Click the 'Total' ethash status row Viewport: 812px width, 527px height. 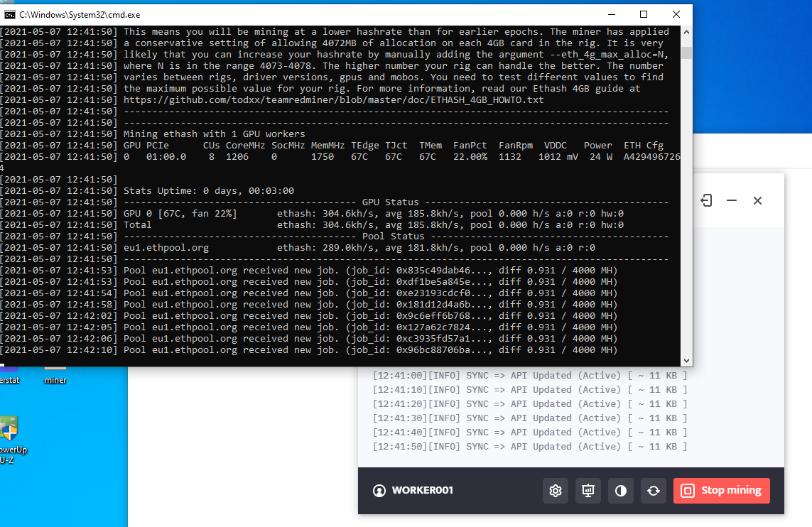pyautogui.click(x=374, y=225)
